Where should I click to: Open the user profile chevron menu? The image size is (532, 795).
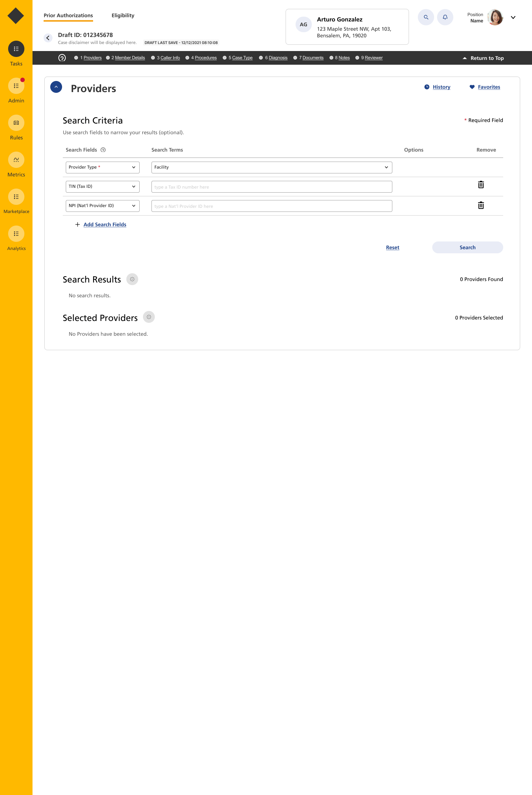pyautogui.click(x=513, y=17)
